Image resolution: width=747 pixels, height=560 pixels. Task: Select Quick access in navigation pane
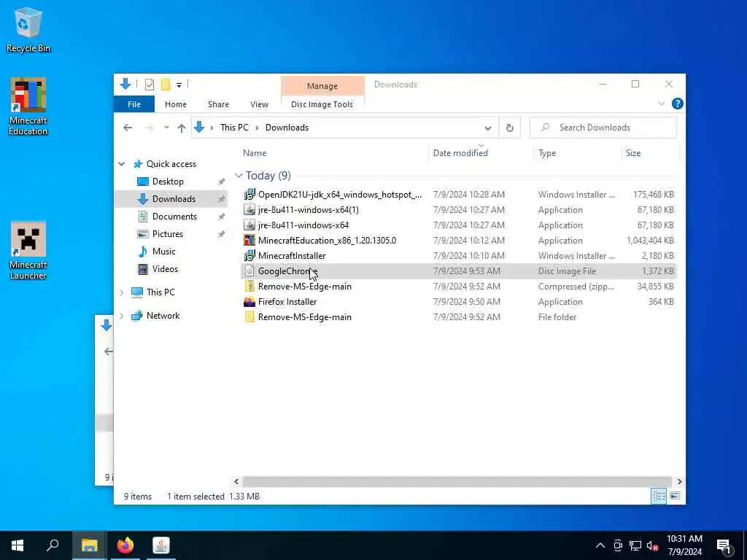pos(171,164)
